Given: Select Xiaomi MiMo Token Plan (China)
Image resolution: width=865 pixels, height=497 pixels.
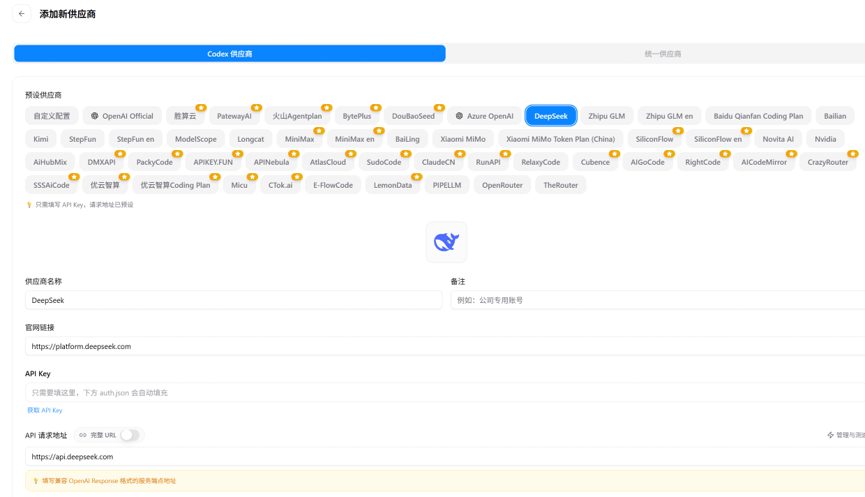Looking at the screenshot, I should click(x=560, y=139).
